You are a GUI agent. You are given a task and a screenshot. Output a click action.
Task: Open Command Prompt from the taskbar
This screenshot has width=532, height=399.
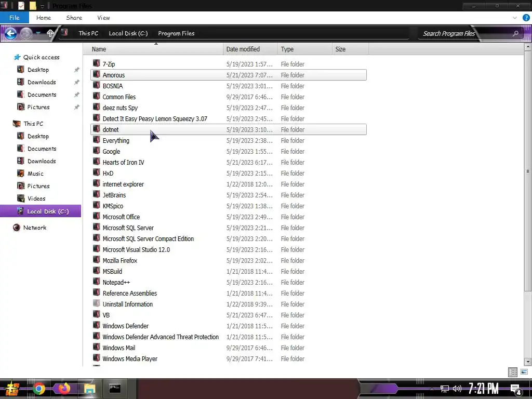pos(115,389)
